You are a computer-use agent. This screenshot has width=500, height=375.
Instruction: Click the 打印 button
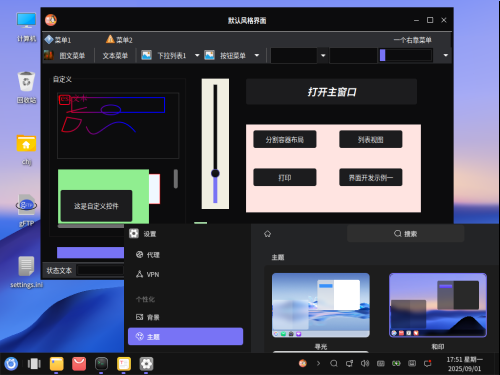pos(285,177)
